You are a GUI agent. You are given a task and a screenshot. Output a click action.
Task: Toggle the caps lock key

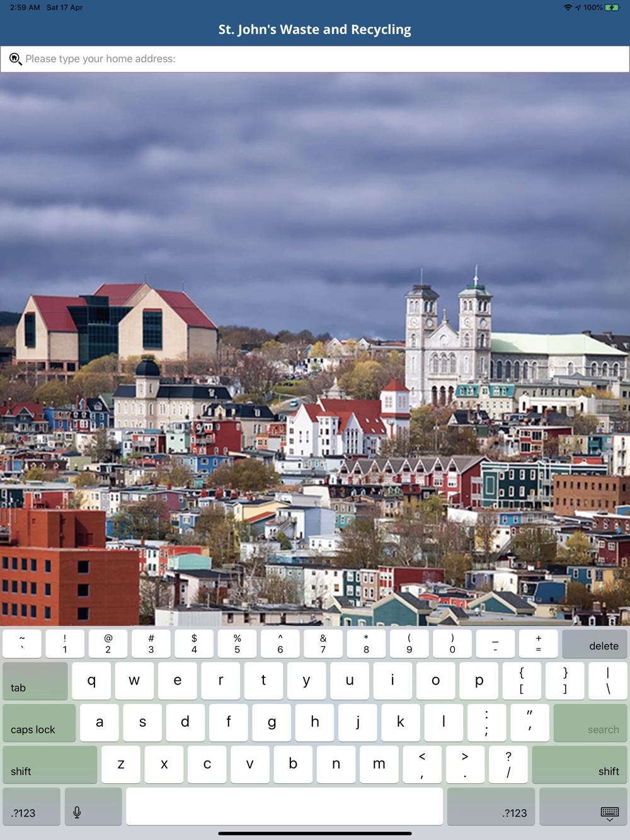click(39, 722)
